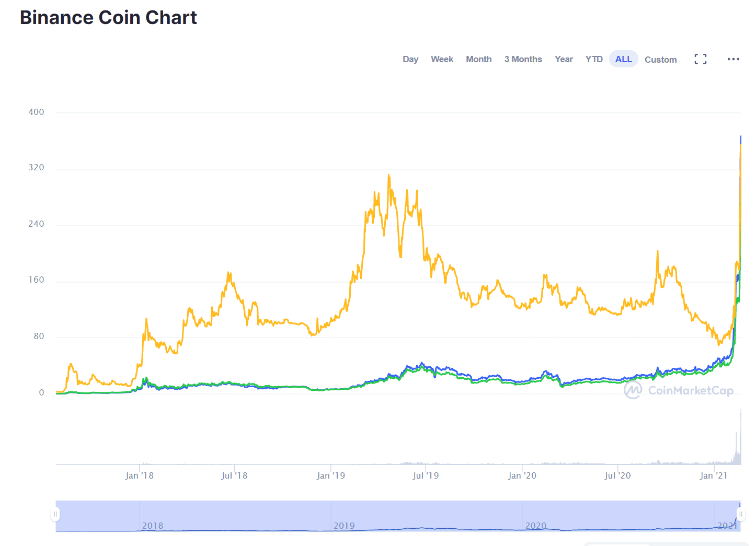Click 2019 in the range navigator
756x546 pixels.
(344, 526)
